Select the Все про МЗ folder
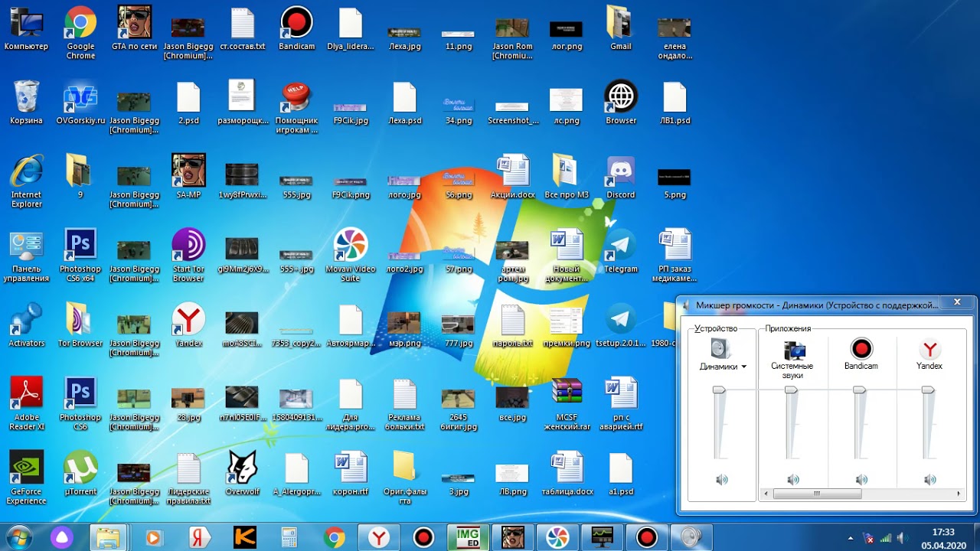Screen dimensions: 980x551 (567, 177)
